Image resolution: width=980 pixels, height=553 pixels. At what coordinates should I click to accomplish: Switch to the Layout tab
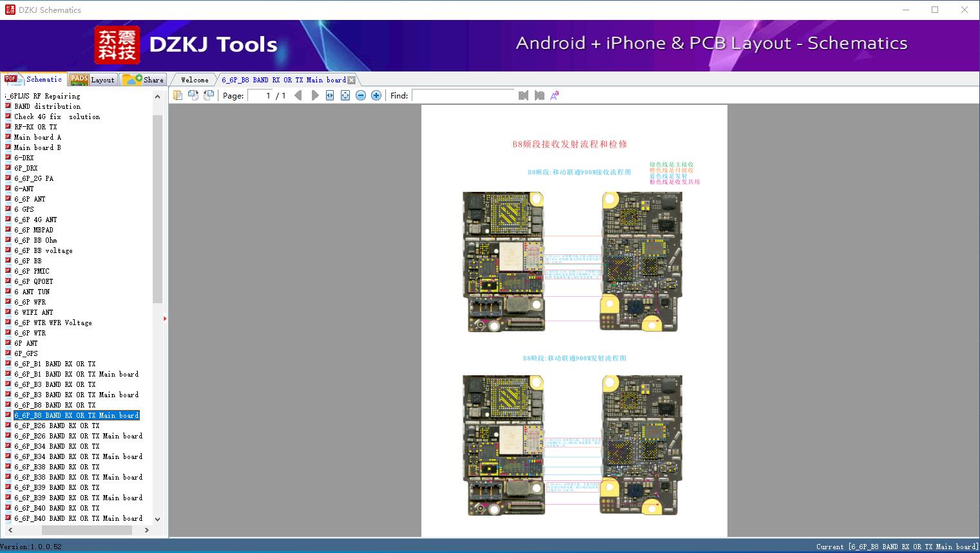[92, 79]
